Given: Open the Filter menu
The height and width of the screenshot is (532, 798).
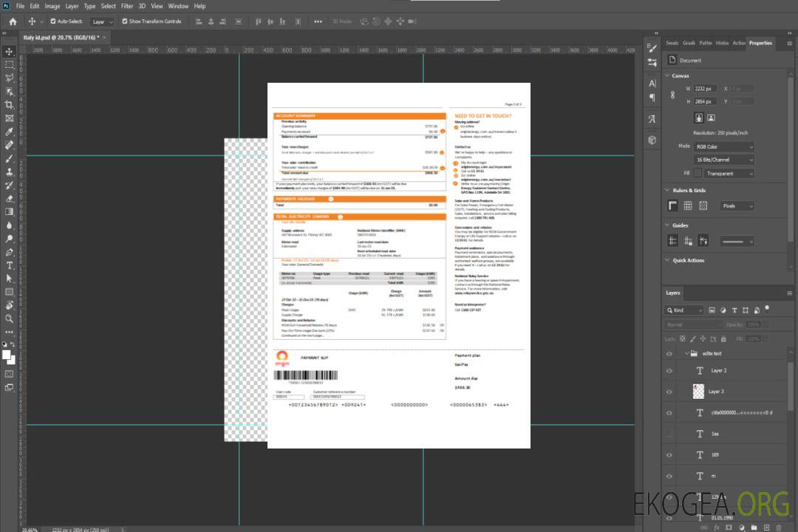Looking at the screenshot, I should 127,6.
